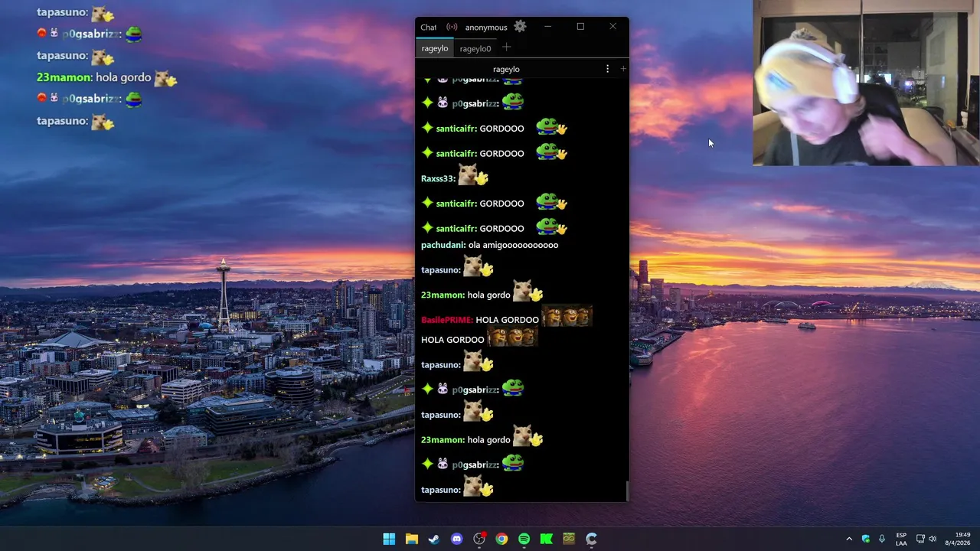Switch to the rageylo tab
980x551 pixels.
coord(435,48)
